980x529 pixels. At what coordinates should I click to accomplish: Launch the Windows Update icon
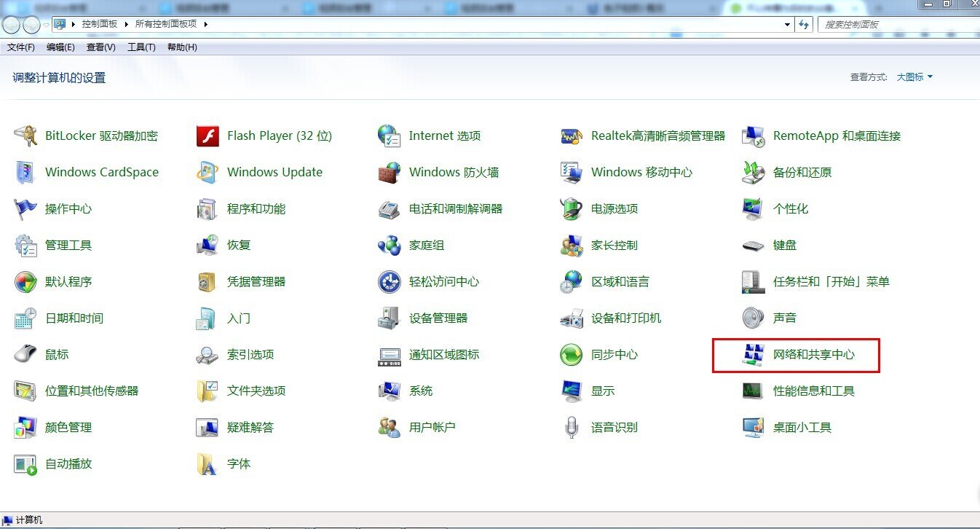(208, 172)
